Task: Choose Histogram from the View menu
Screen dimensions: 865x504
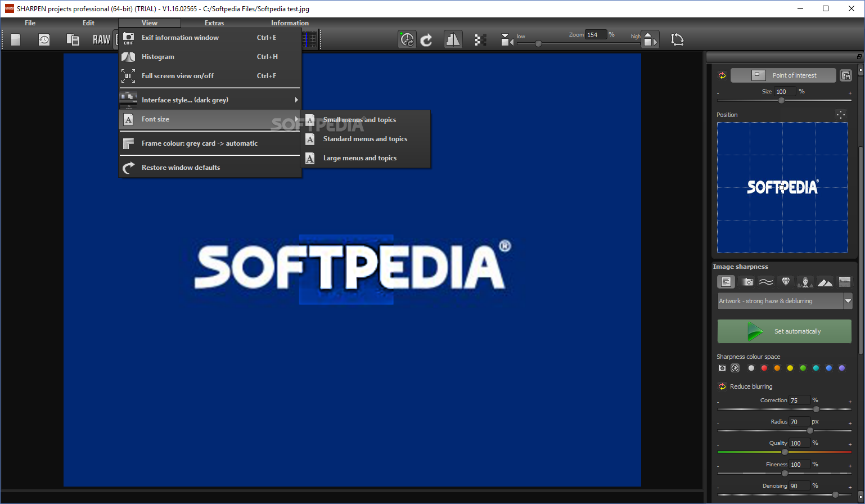Action: [x=210, y=57]
